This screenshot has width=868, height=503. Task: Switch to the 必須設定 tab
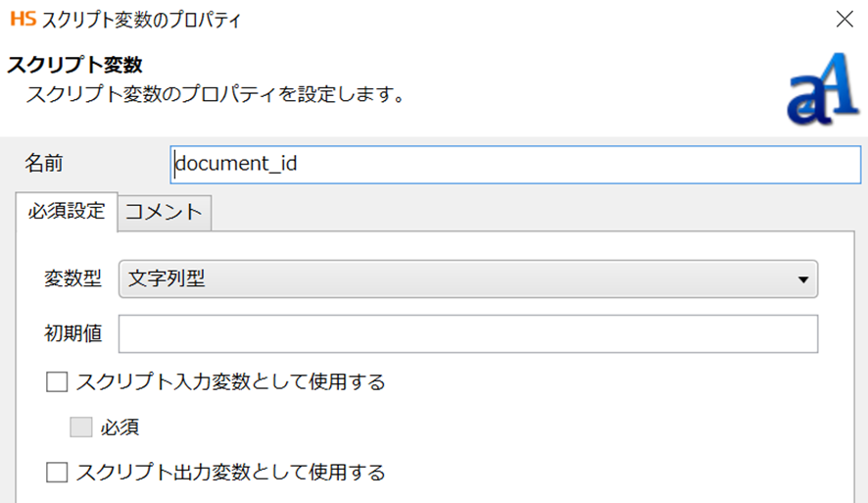(66, 211)
